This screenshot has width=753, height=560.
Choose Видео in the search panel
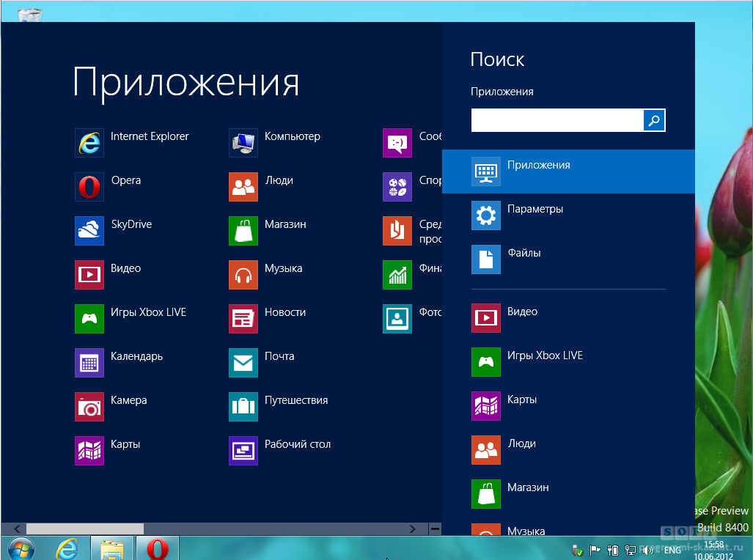pos(568,318)
